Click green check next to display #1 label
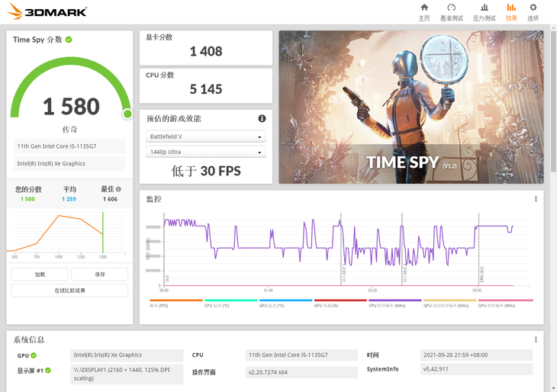Image resolution: width=557 pixels, height=392 pixels. pyautogui.click(x=48, y=371)
